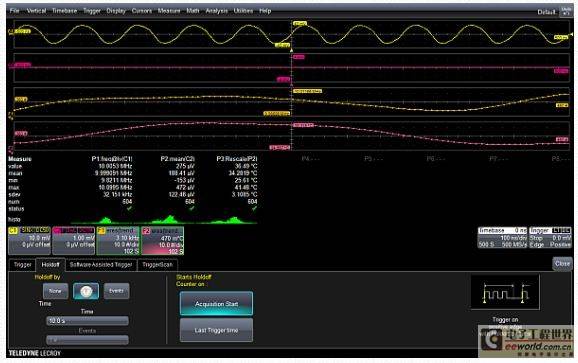Image resolution: width=578 pixels, height=363 pixels.
Task: Select the clock-icon Time holdoff button
Action: pos(86,291)
